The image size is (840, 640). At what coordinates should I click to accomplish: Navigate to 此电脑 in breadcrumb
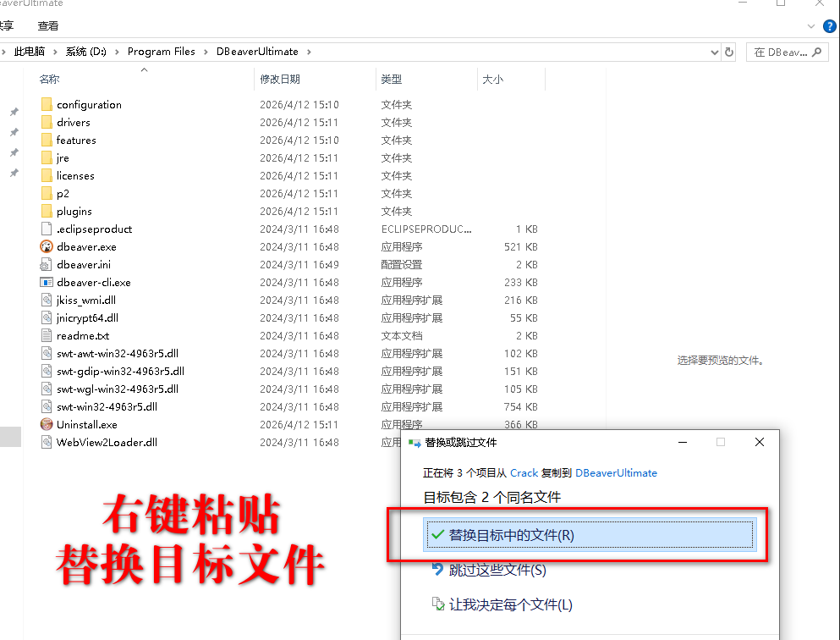[x=30, y=52]
